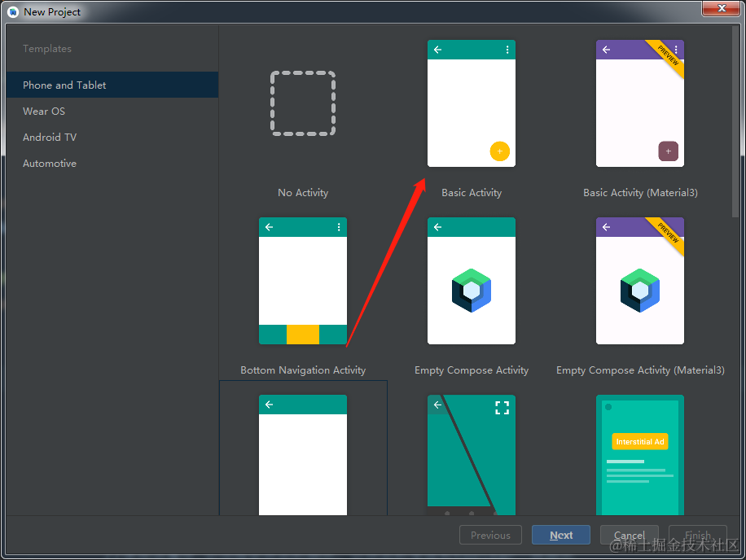
Task: Switch to Wear OS templates
Action: pyautogui.click(x=112, y=112)
